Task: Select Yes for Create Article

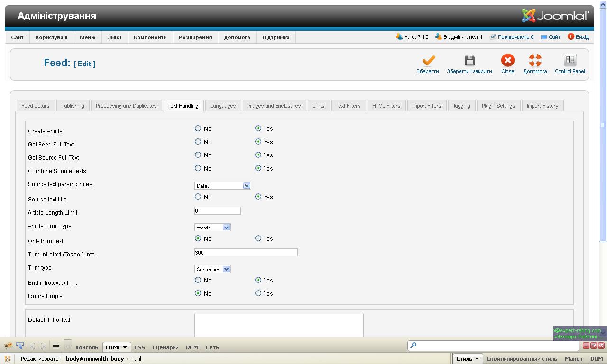Action: click(x=258, y=128)
